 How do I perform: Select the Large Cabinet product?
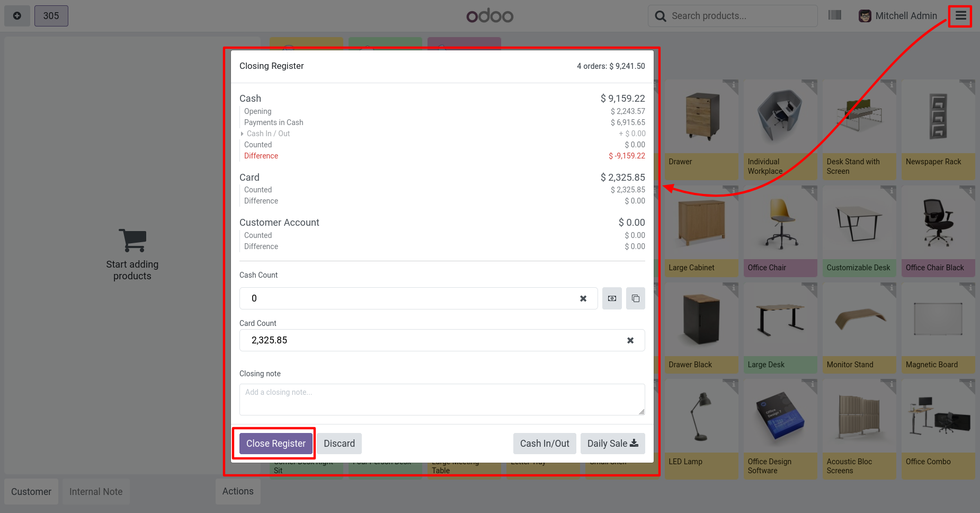(x=701, y=231)
